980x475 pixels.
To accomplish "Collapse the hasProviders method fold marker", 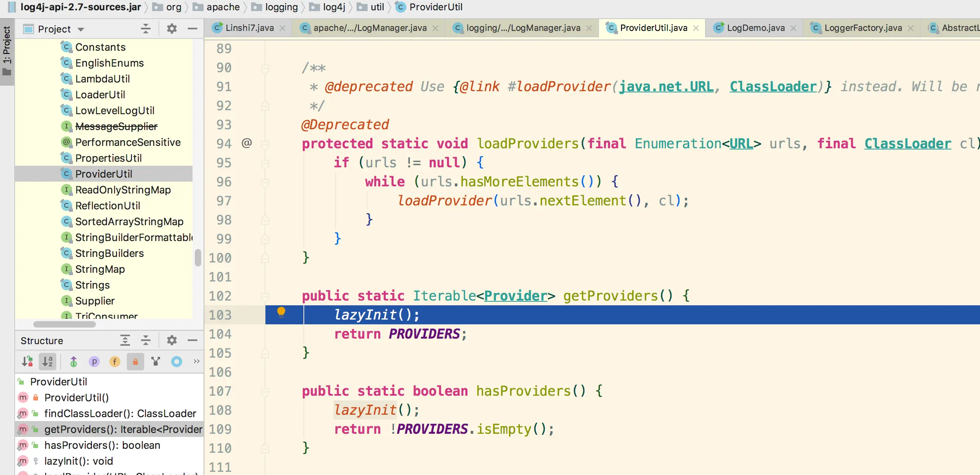I will [265, 391].
